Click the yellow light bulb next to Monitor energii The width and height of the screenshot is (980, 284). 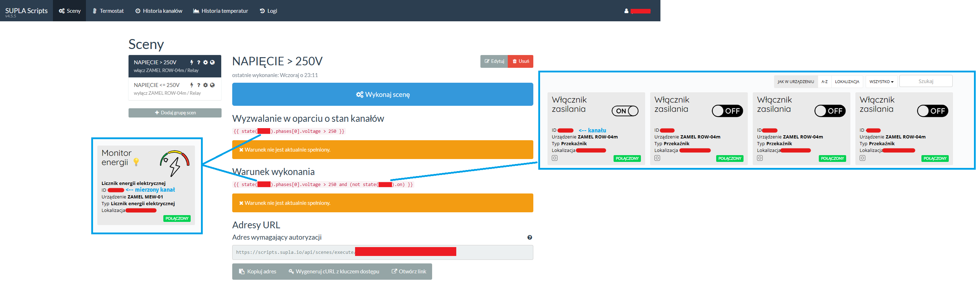coord(136,162)
